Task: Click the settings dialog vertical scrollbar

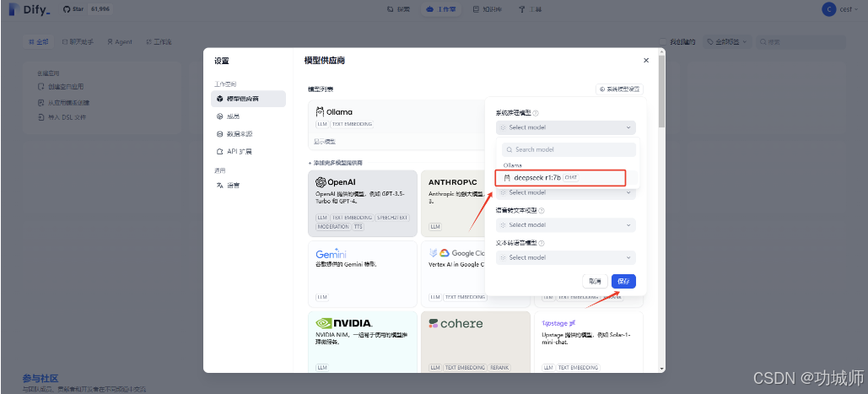Action: pos(661,91)
